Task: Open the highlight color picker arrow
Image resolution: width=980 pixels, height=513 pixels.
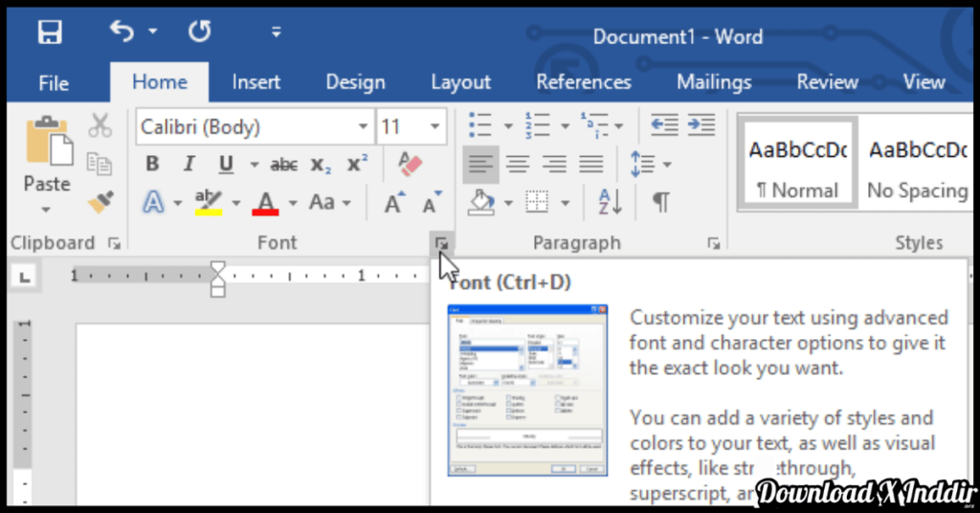Action: coord(235,203)
